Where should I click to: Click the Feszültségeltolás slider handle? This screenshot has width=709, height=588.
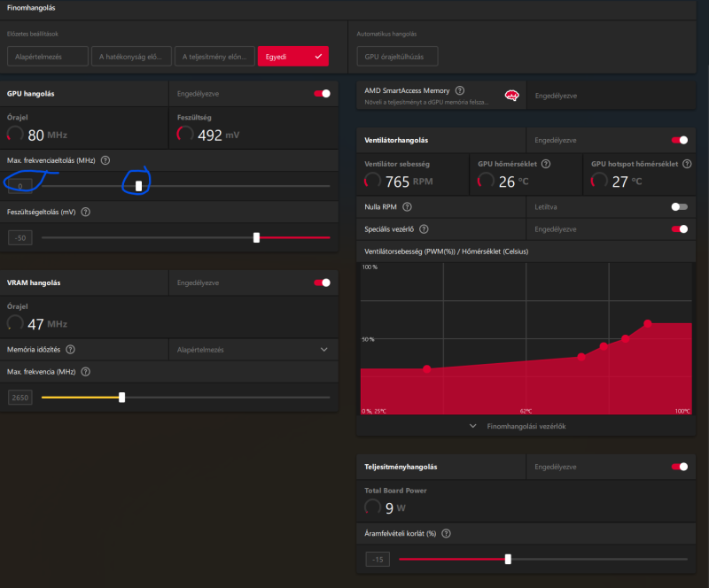(x=256, y=237)
